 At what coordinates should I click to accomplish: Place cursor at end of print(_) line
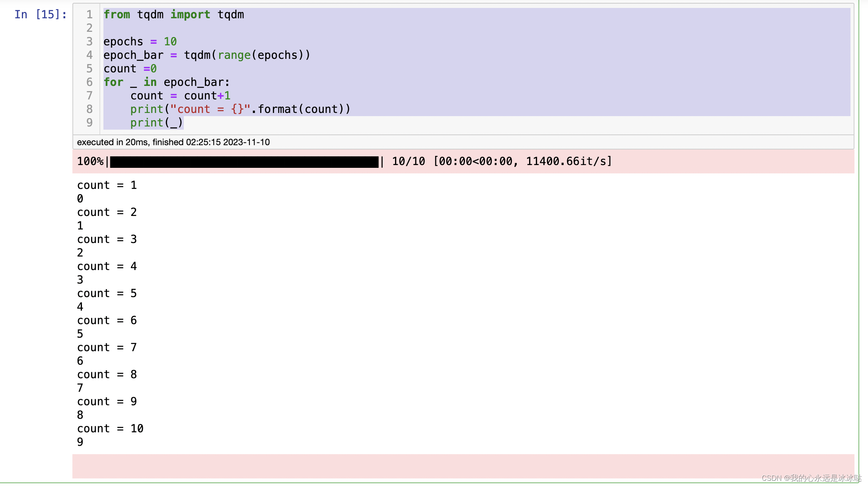click(183, 123)
